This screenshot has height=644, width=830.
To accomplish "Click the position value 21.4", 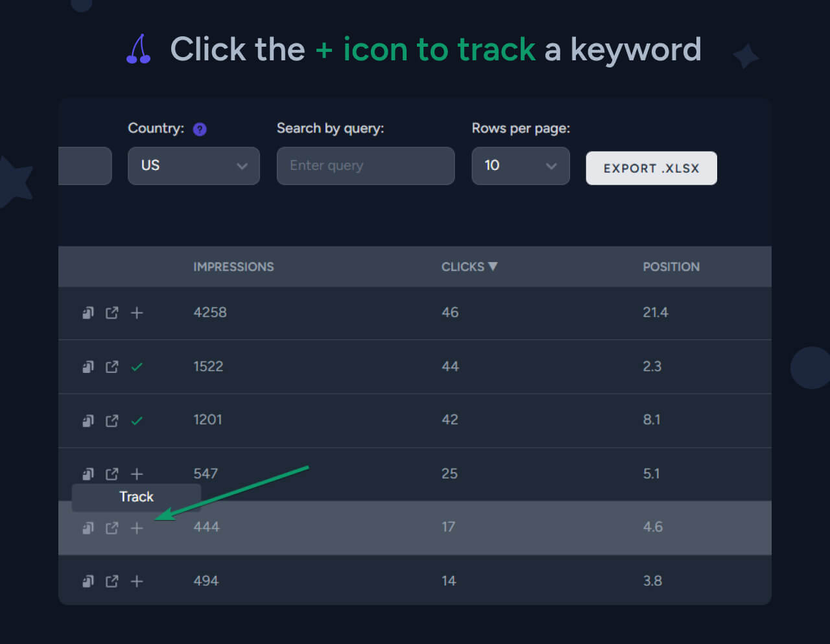I will tap(656, 313).
